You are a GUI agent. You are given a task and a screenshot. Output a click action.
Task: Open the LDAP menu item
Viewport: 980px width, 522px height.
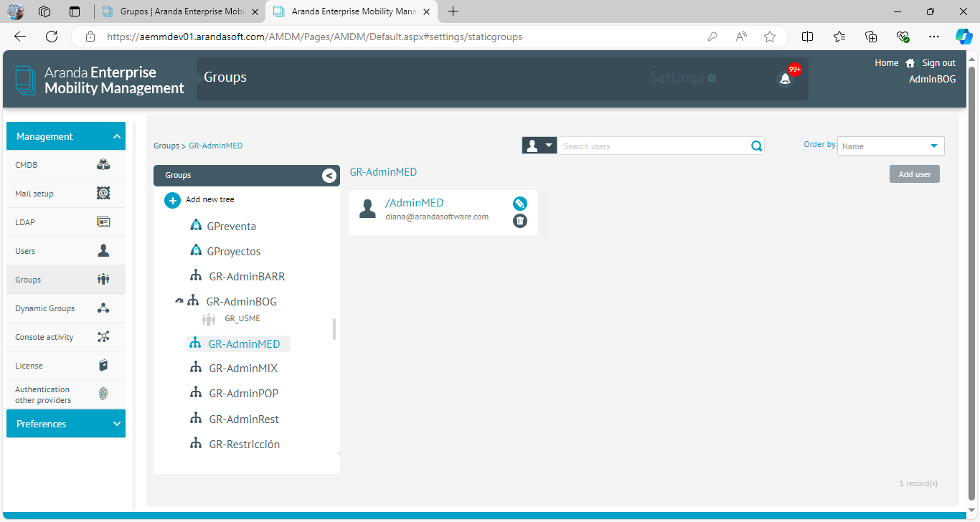click(66, 222)
